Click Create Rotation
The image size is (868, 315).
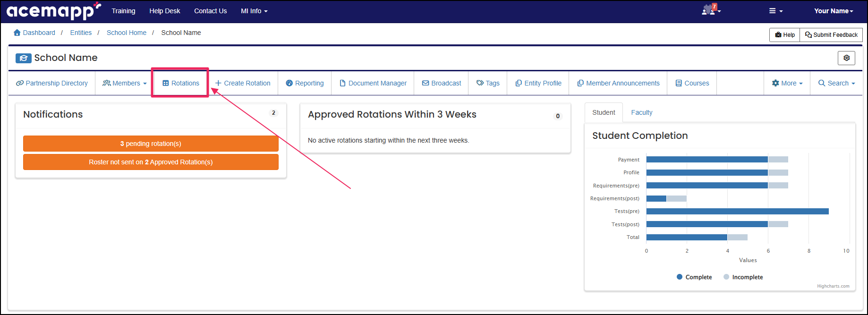243,83
